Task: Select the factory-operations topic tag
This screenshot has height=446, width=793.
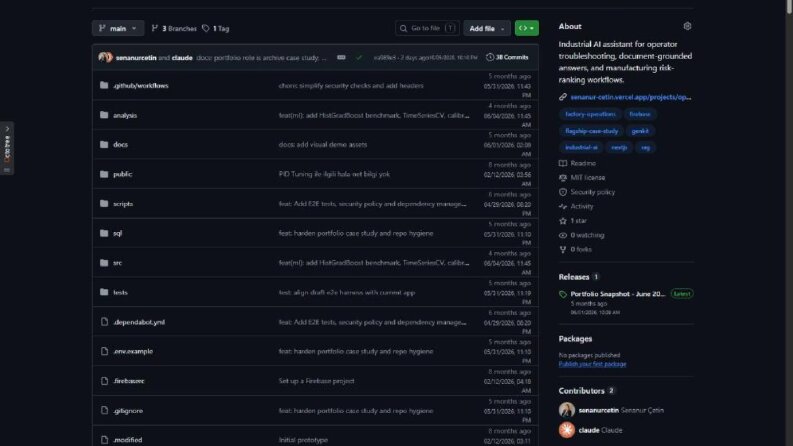Action: pyautogui.click(x=590, y=114)
